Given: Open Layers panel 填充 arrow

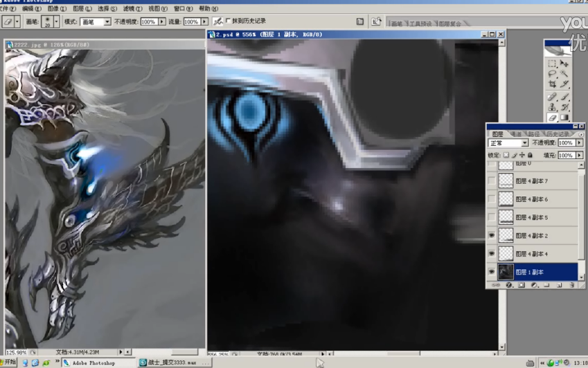Looking at the screenshot, I should 580,155.
